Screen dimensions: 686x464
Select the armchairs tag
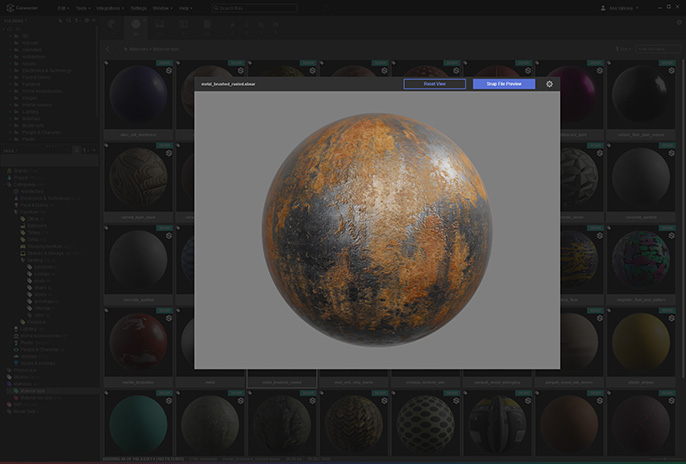(44, 301)
